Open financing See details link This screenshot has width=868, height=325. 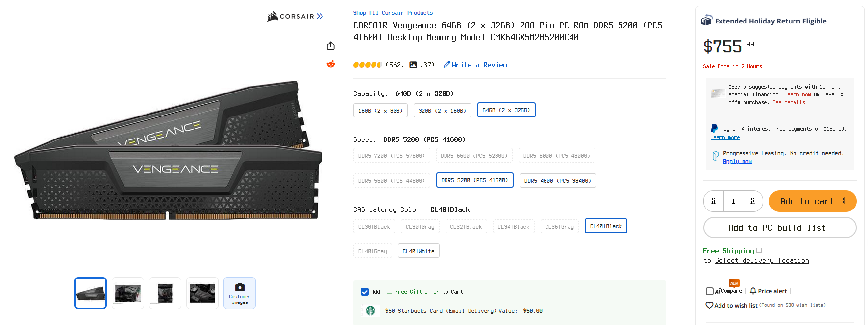[x=789, y=102]
